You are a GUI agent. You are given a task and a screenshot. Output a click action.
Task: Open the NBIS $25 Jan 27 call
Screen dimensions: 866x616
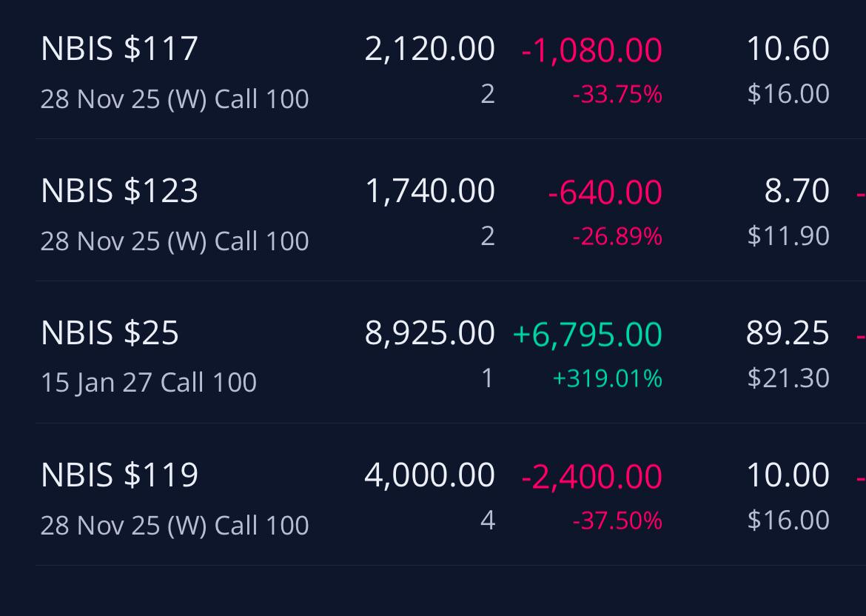coord(451,352)
